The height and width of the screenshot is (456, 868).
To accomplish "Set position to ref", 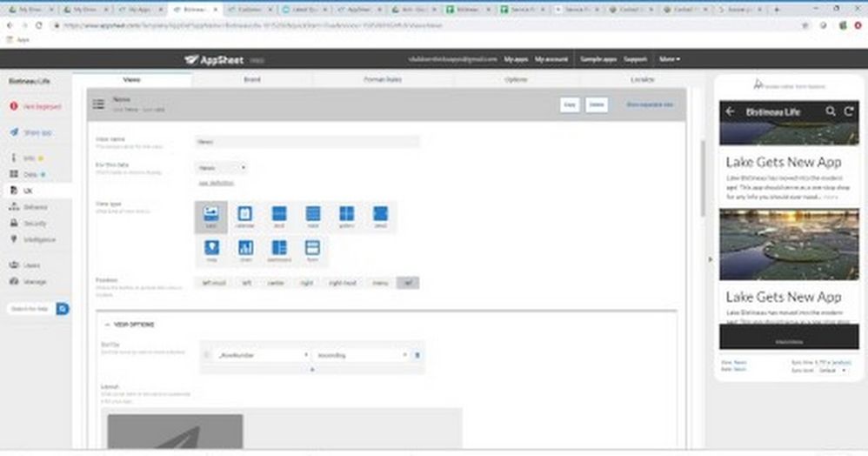I will point(408,283).
